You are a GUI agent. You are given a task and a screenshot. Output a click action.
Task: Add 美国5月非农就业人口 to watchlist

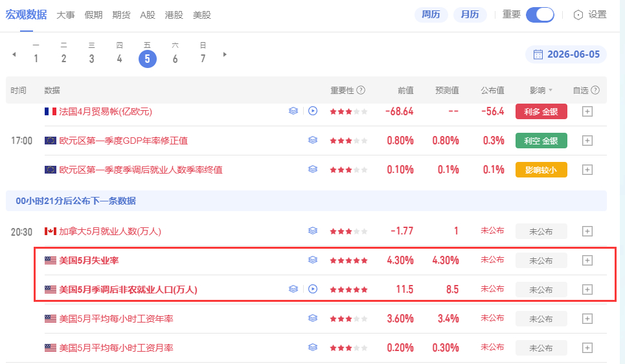point(587,290)
